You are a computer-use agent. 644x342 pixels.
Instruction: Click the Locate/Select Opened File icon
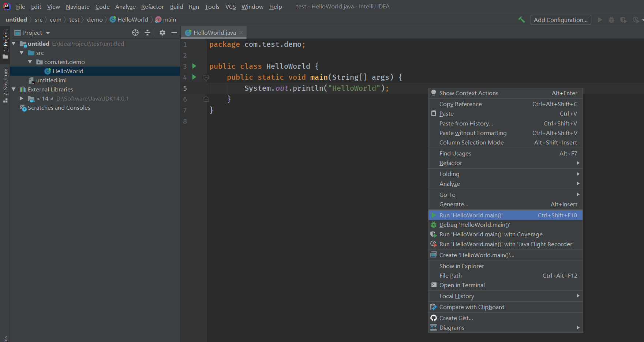135,33
